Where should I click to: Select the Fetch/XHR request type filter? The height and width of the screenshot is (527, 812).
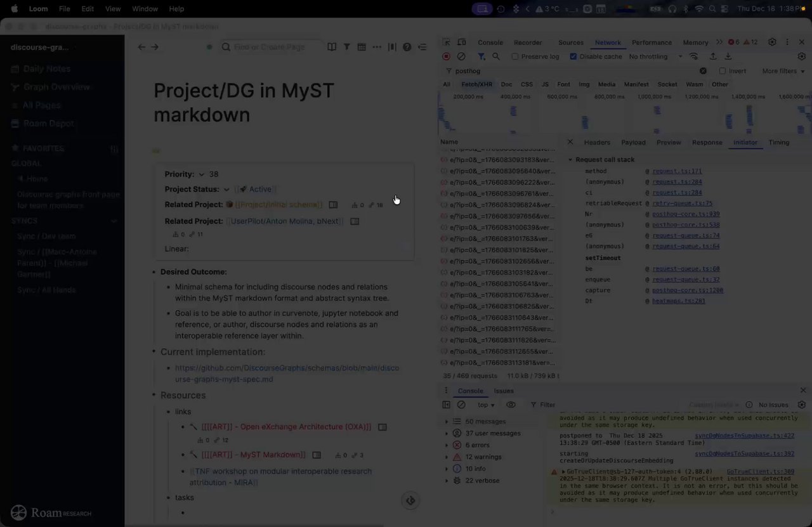[476, 84]
